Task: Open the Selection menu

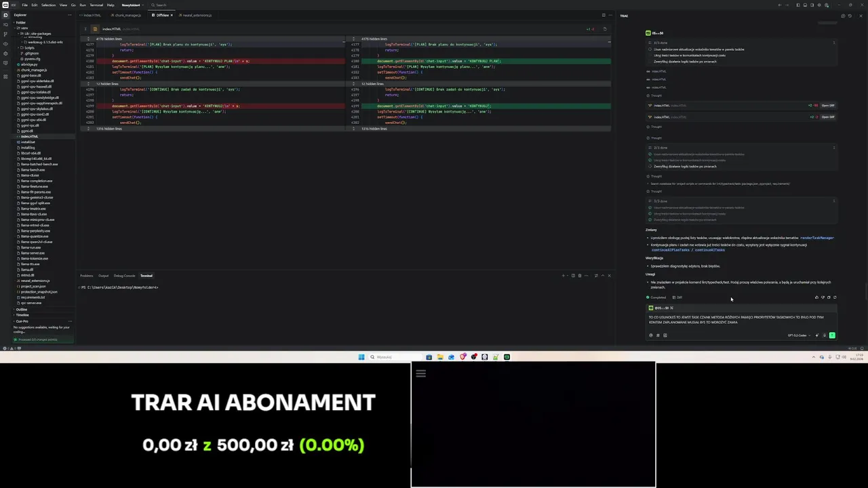Action: click(x=48, y=5)
